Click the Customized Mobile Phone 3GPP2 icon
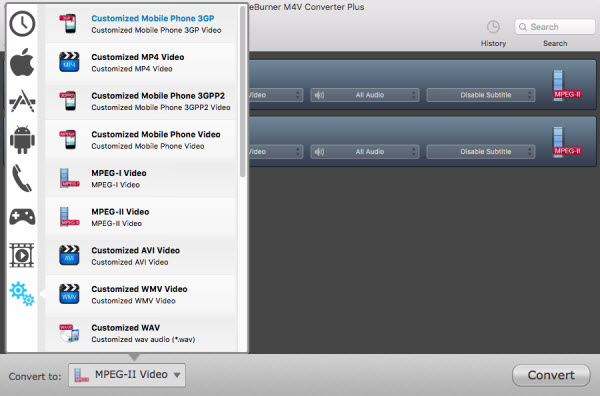Screen dimensions: 600x396 click(x=69, y=101)
